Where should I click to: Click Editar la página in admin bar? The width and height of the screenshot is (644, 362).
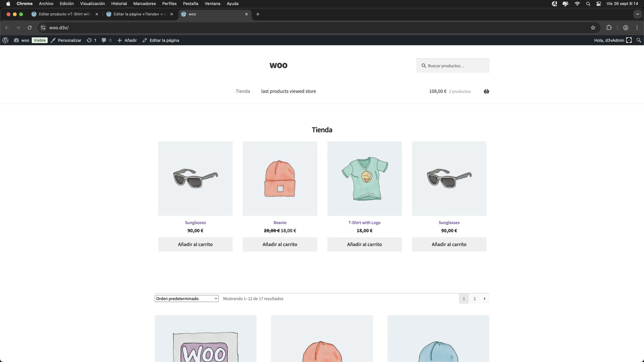point(161,40)
